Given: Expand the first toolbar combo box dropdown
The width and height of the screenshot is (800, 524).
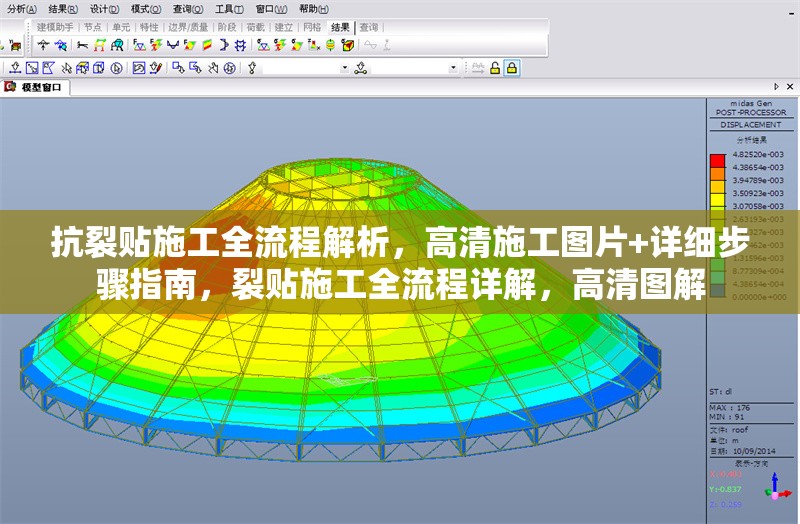Looking at the screenshot, I should pyautogui.click(x=345, y=68).
